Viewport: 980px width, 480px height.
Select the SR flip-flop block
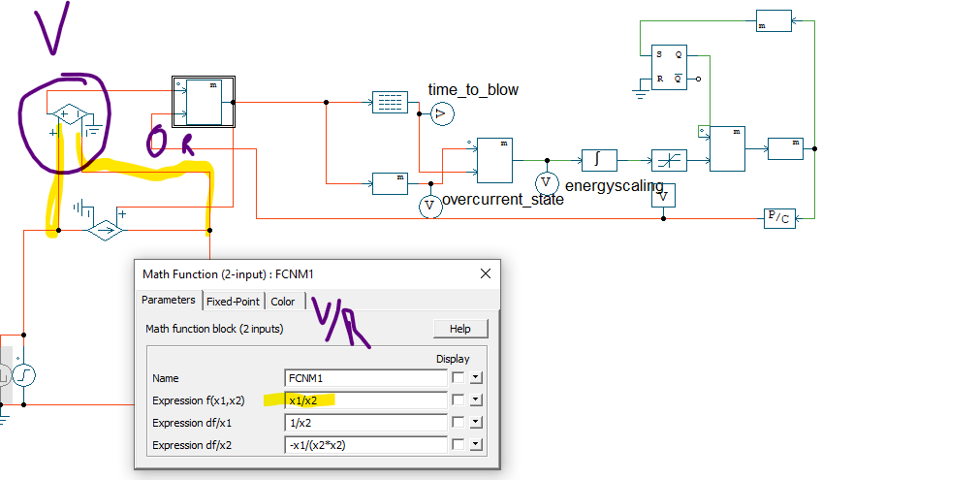click(670, 68)
